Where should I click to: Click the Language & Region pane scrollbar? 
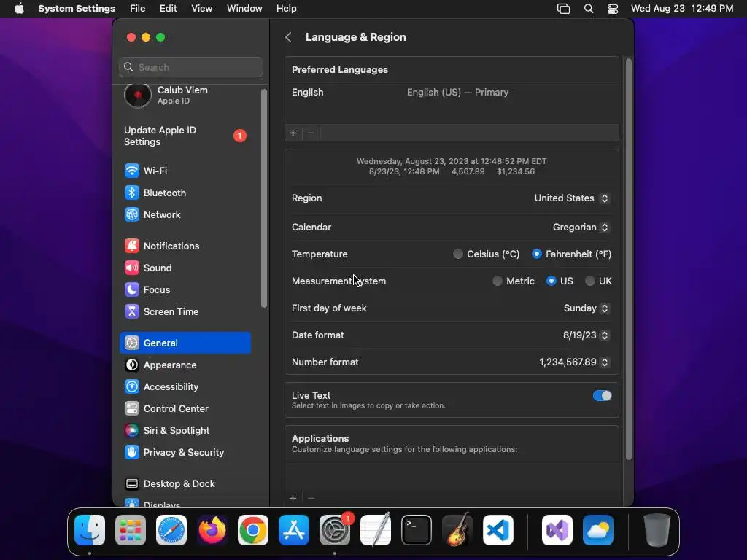coord(628,260)
